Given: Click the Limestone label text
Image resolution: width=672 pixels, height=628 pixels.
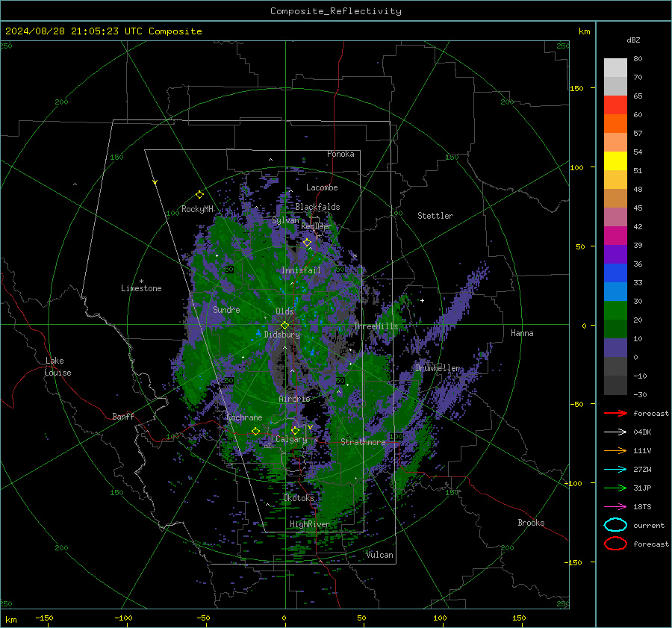Looking at the screenshot, I should point(141,288).
